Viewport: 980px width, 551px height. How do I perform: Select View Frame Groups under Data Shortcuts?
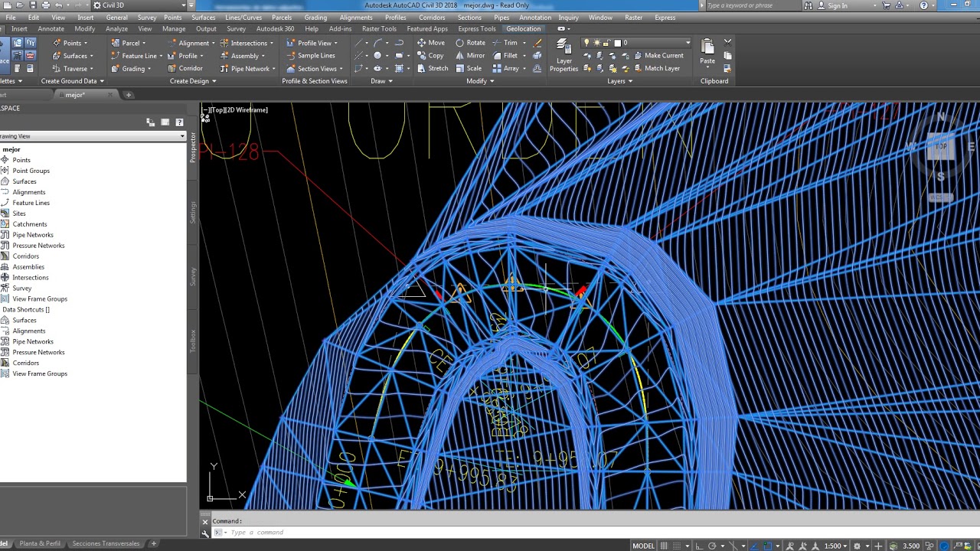pos(40,373)
